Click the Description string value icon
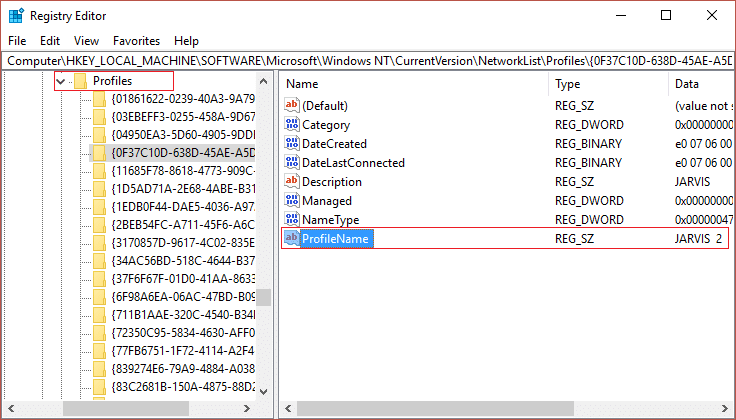Image resolution: width=736 pixels, height=420 pixels. pyautogui.click(x=293, y=182)
